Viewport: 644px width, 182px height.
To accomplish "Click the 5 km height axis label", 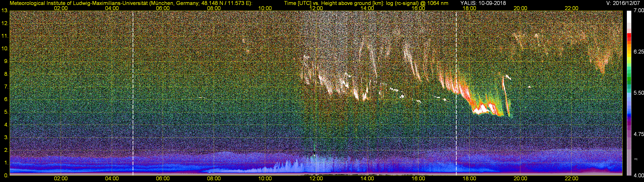I will pos(6,112).
